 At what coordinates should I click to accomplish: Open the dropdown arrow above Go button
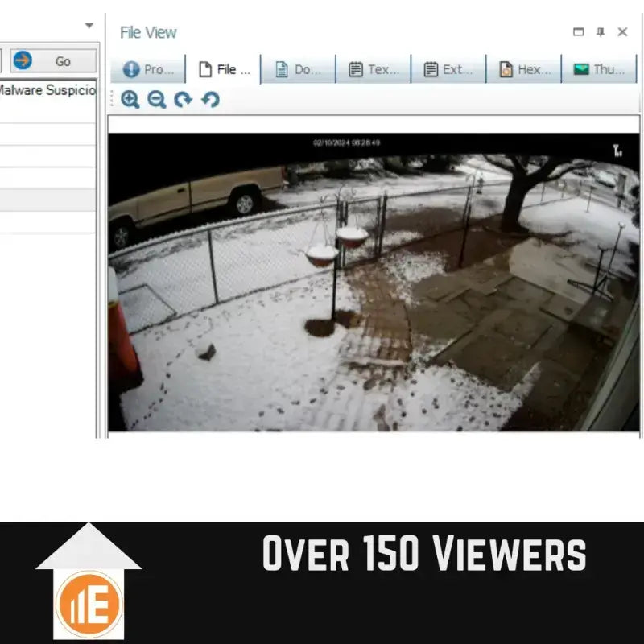click(x=89, y=26)
